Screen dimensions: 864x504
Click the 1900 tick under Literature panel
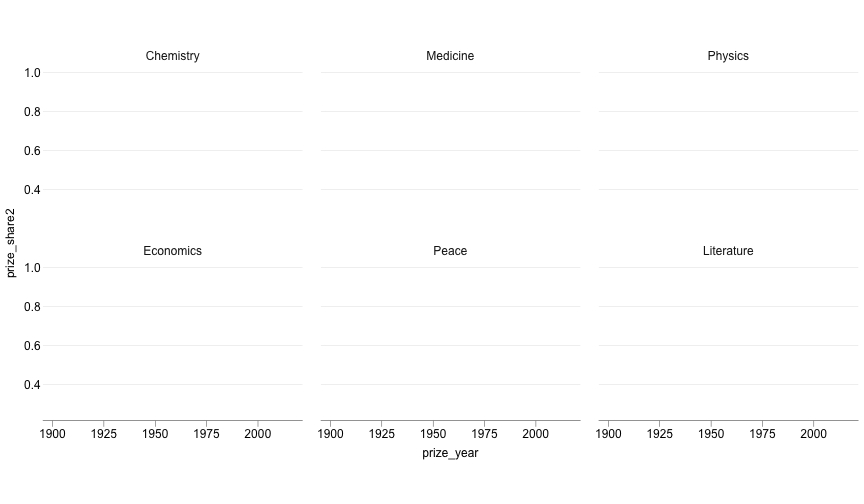(x=608, y=434)
